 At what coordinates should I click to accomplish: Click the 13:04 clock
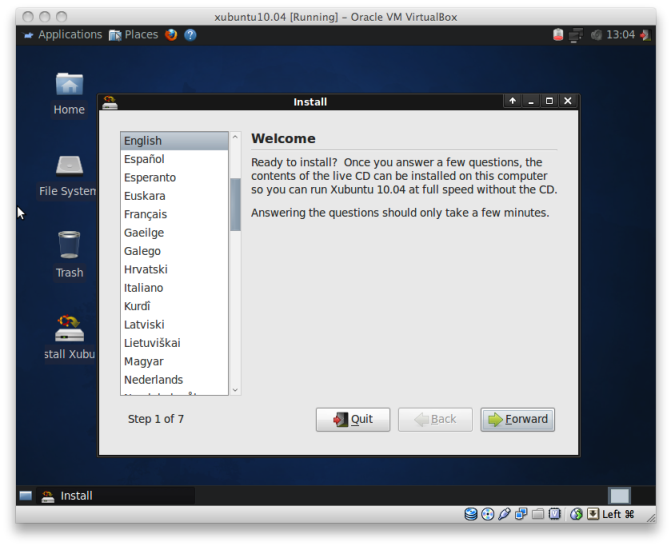click(x=621, y=35)
